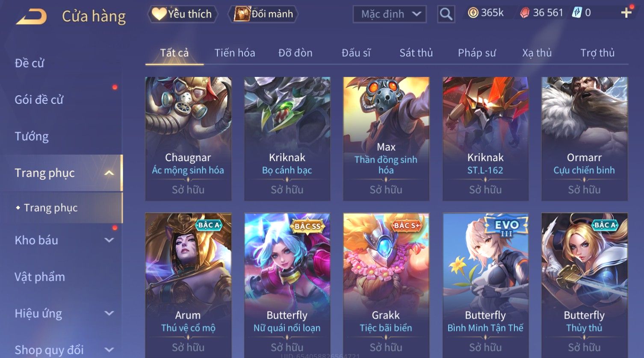Open the Yêu thích heart favorites
The width and height of the screenshot is (644, 358).
(183, 14)
